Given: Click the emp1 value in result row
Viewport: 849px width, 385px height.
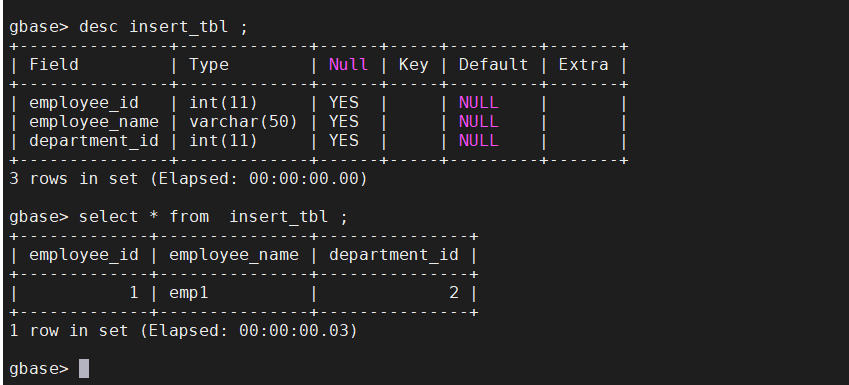Looking at the screenshot, I should click(x=188, y=293).
